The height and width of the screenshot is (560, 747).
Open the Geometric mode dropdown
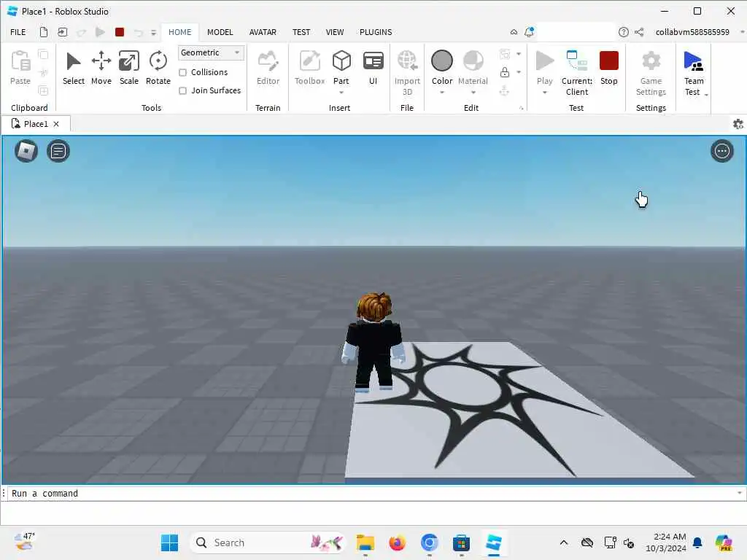click(x=211, y=52)
